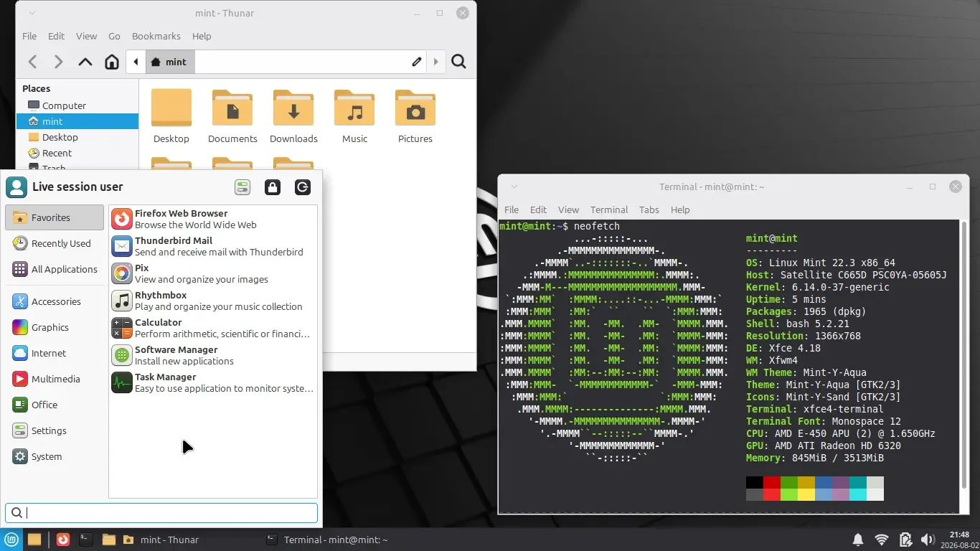Select Accessories category
Screen dimensions: 980x551
tap(55, 301)
